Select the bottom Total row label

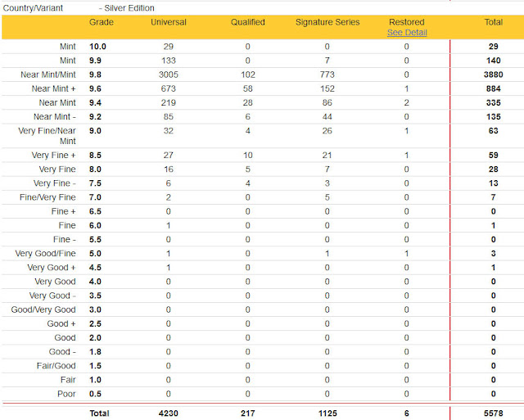pos(99,413)
